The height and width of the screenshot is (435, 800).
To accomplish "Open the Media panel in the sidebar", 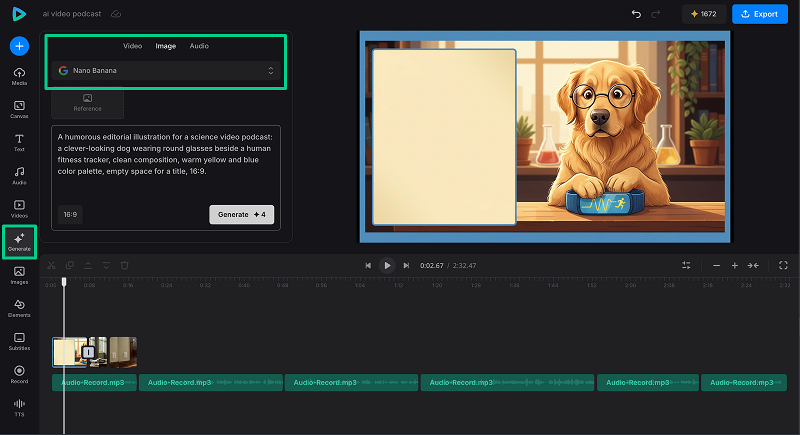I will coord(19,76).
